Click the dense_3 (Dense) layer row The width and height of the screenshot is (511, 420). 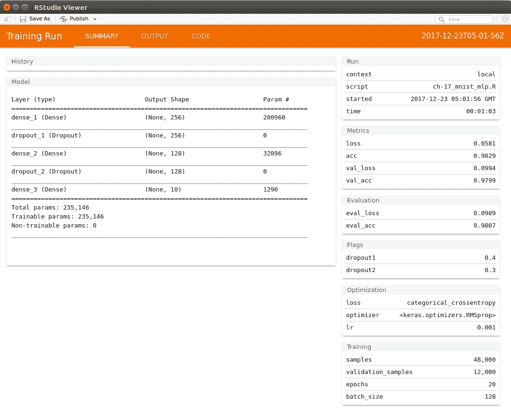pyautogui.click(x=159, y=189)
